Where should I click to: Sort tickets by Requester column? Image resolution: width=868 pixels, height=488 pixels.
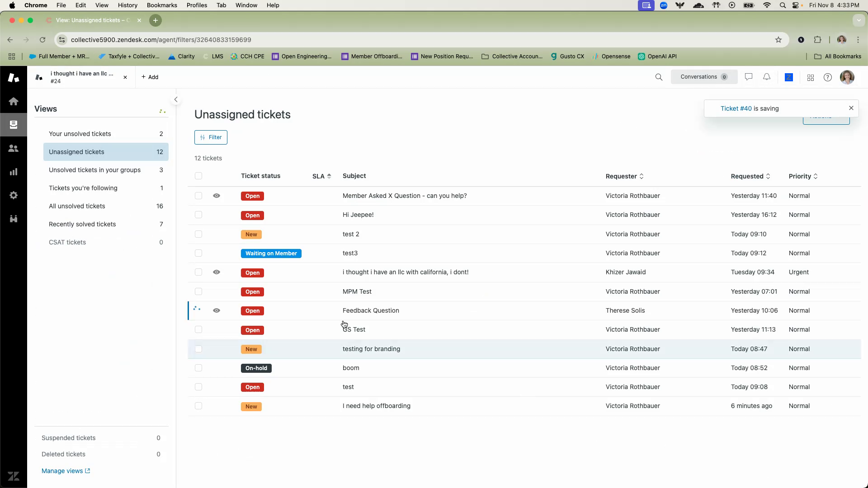[x=624, y=176]
